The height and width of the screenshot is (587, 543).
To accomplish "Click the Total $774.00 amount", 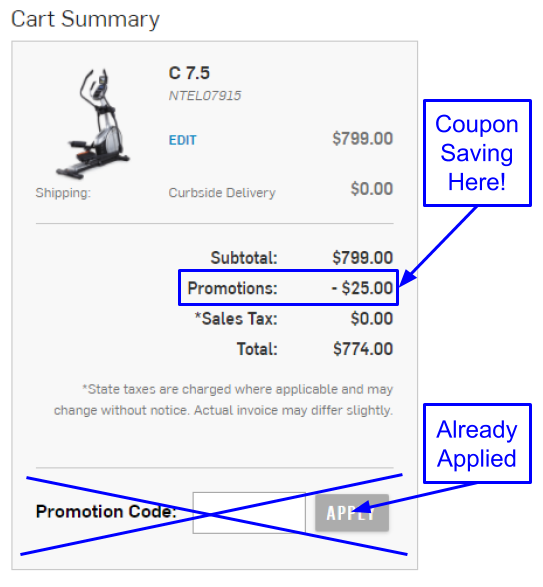I will pos(363,349).
